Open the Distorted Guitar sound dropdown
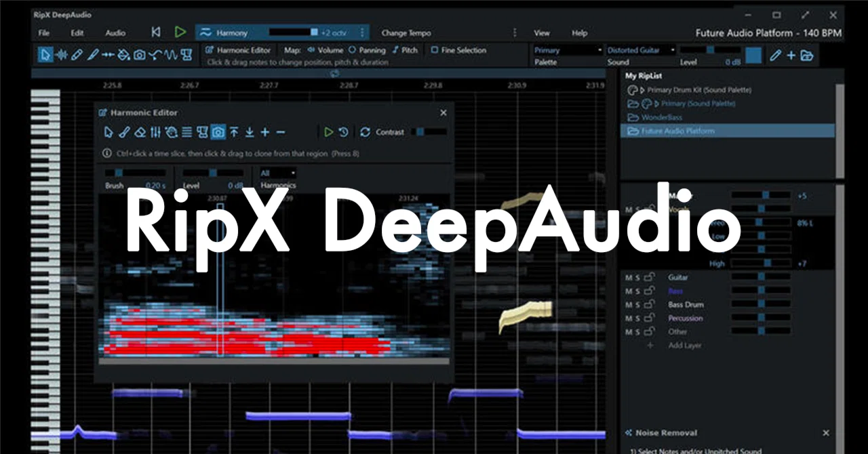Viewport: 868px width, 454px height. [641, 50]
